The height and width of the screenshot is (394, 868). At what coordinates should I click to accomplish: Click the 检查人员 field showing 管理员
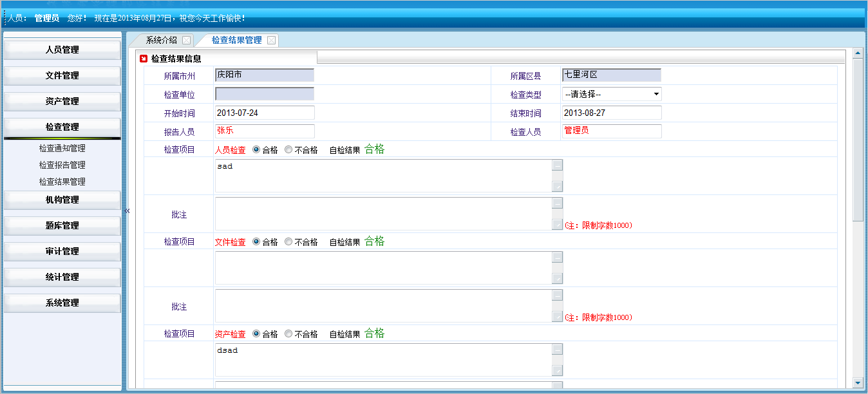pos(612,131)
